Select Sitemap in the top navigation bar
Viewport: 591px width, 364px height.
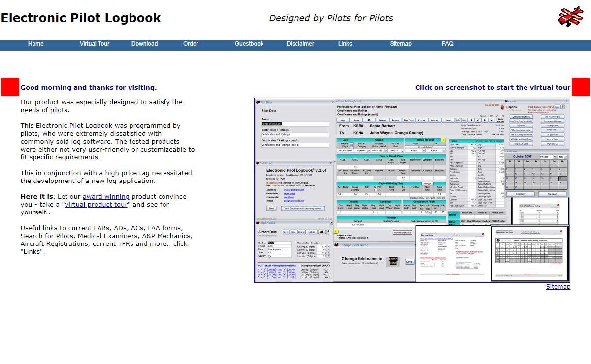point(400,44)
